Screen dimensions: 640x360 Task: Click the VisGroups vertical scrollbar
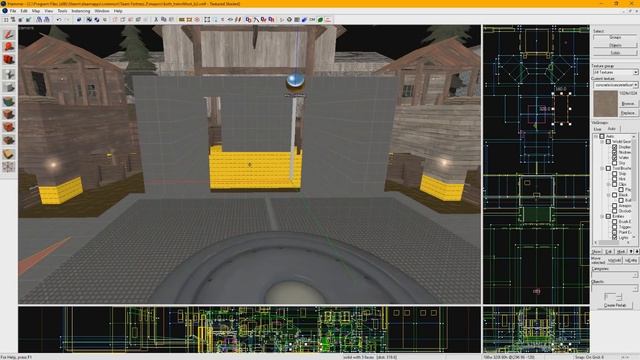point(634,187)
